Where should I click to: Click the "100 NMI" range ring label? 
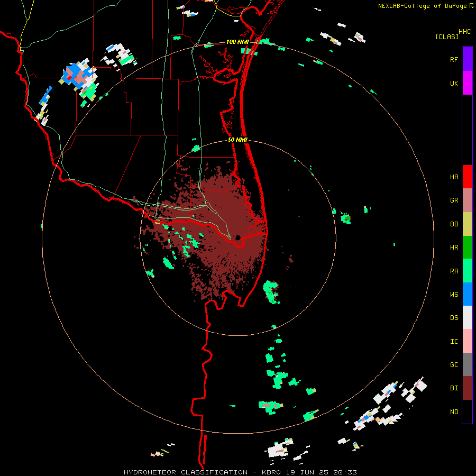click(x=237, y=42)
